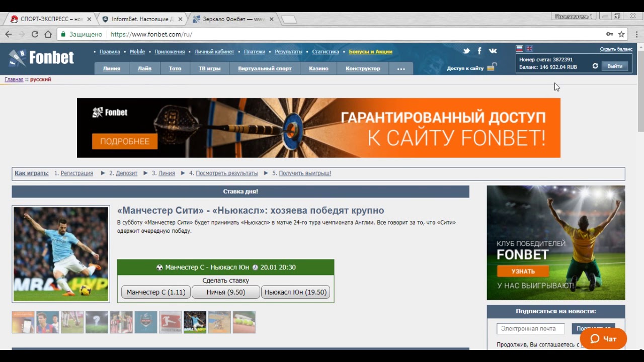Bet on Ньюкасл Юн (19.50)

coord(296,292)
